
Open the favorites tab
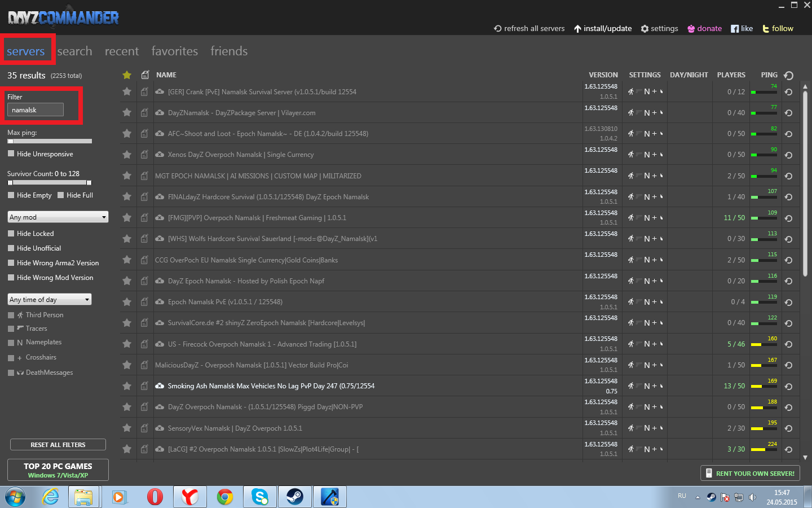pyautogui.click(x=175, y=51)
